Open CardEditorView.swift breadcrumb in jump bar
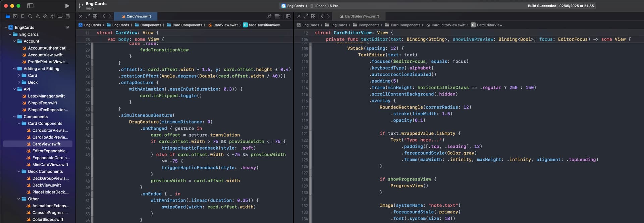 446,25
